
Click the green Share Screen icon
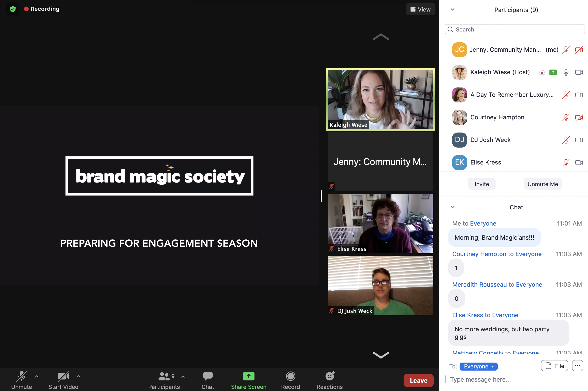coord(249,376)
